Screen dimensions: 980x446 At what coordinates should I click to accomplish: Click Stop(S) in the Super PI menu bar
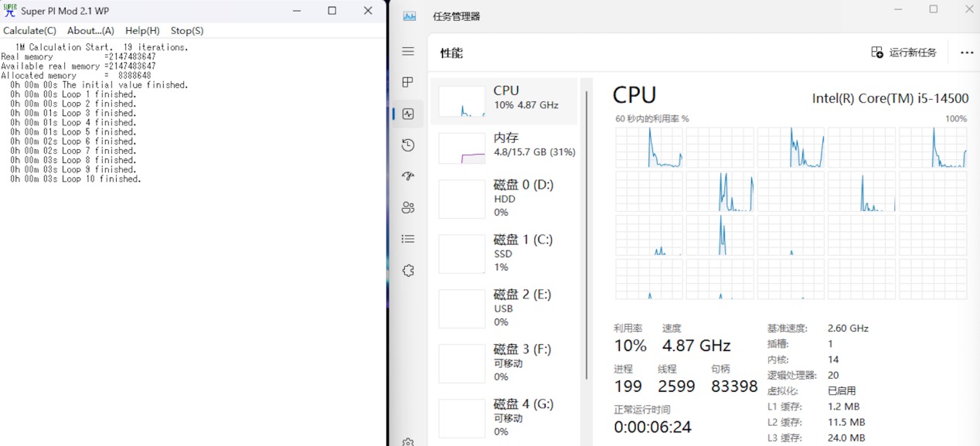point(187,31)
